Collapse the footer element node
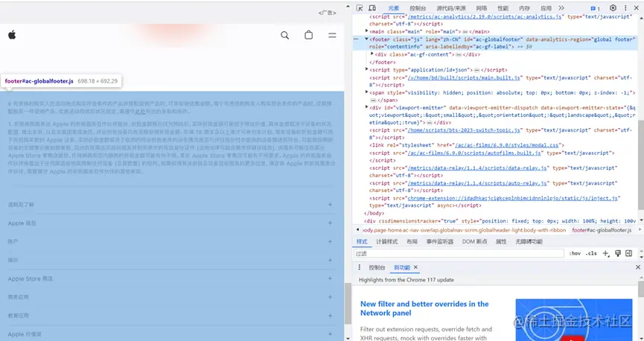 pyautogui.click(x=367, y=39)
